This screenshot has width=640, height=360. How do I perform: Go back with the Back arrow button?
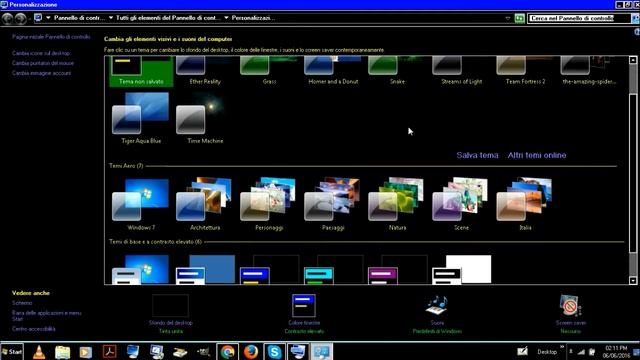7,18
